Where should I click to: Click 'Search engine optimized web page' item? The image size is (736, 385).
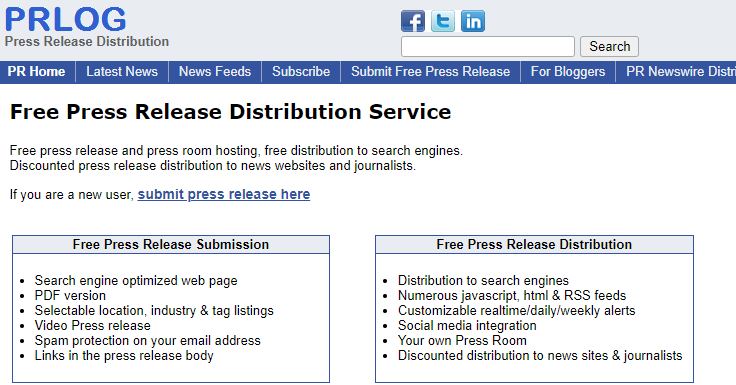pyautogui.click(x=136, y=281)
